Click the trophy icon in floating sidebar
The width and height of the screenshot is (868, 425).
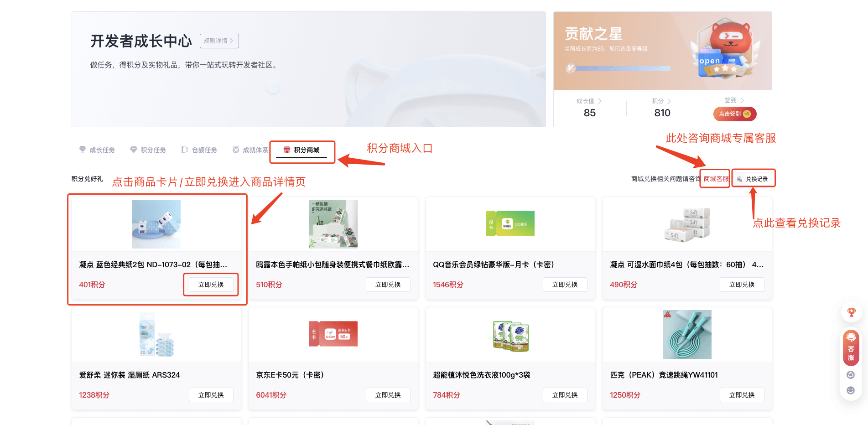pyautogui.click(x=851, y=312)
